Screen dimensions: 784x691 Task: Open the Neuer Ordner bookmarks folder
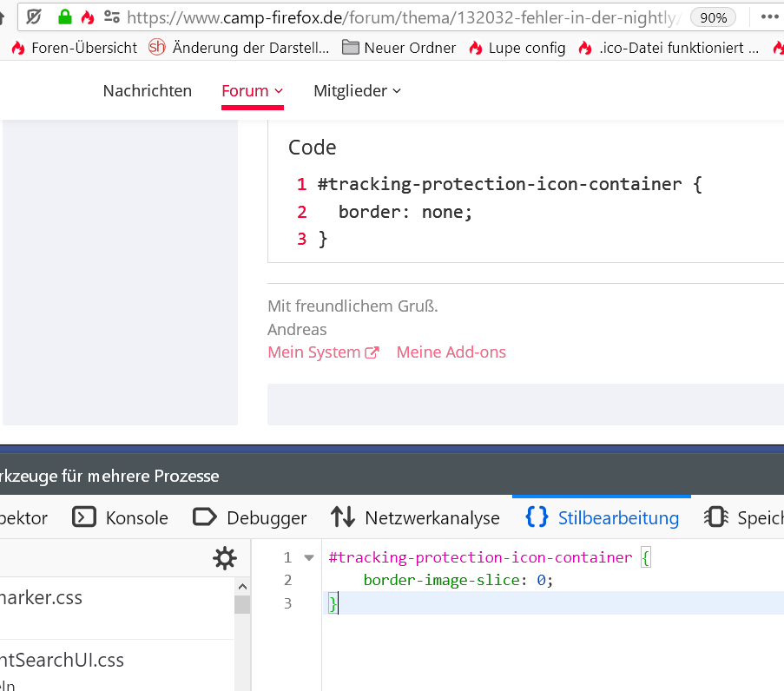click(x=399, y=48)
